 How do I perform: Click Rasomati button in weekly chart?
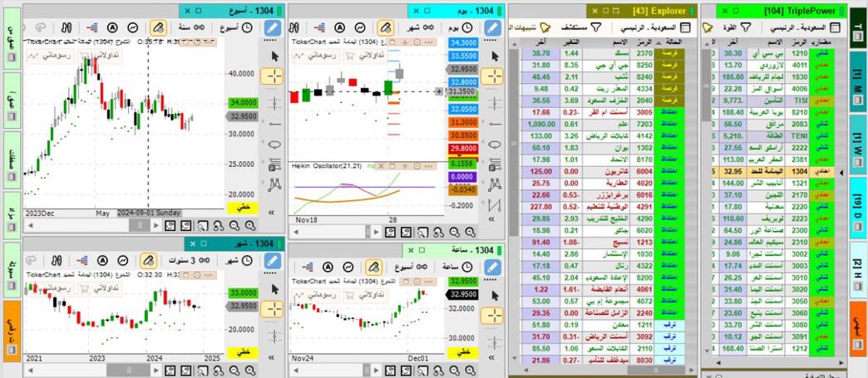[51, 56]
